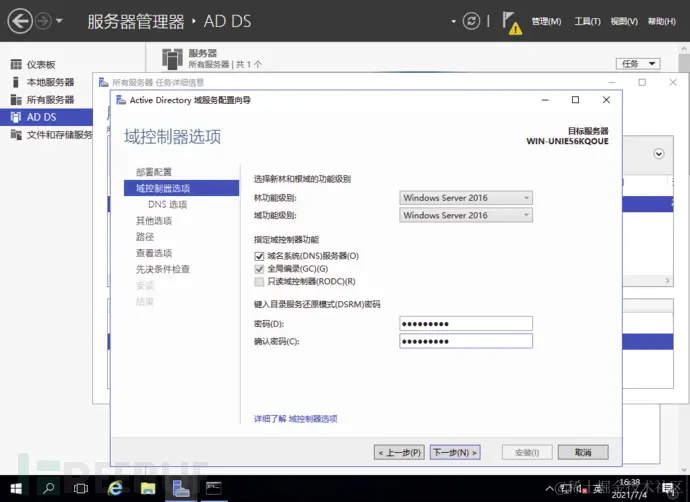
Task: Maximize the 任务详细信息 background window
Action: click(x=642, y=82)
